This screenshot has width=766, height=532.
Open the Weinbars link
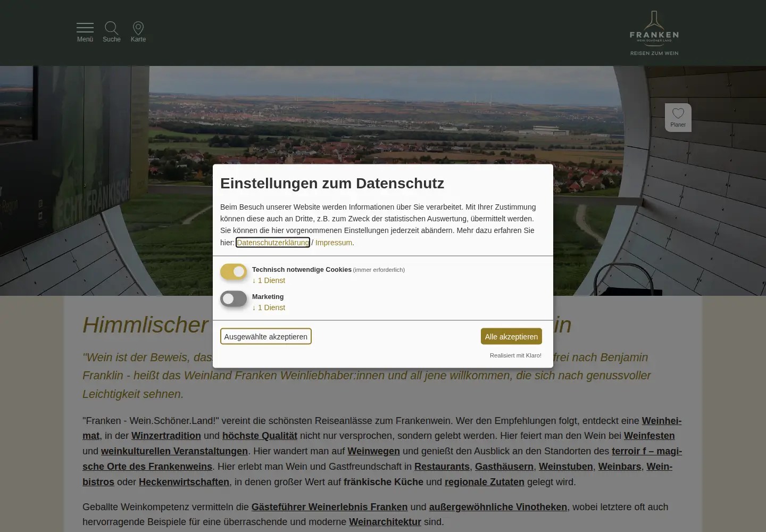[x=620, y=467]
